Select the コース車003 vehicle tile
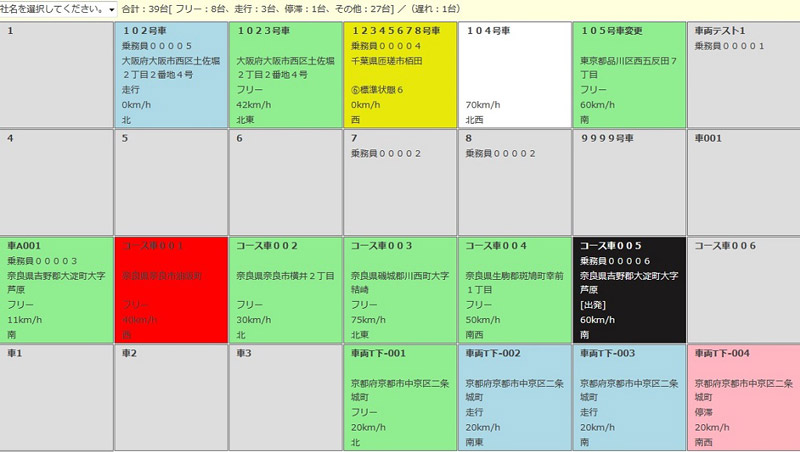Screen dimensions: 800x452 (x=401, y=290)
